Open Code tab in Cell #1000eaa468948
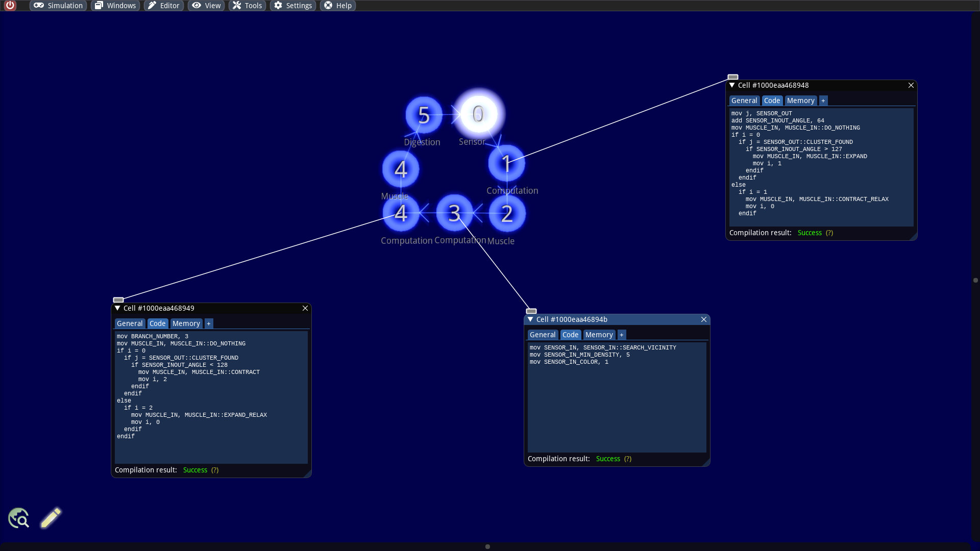980x551 pixels. point(772,101)
